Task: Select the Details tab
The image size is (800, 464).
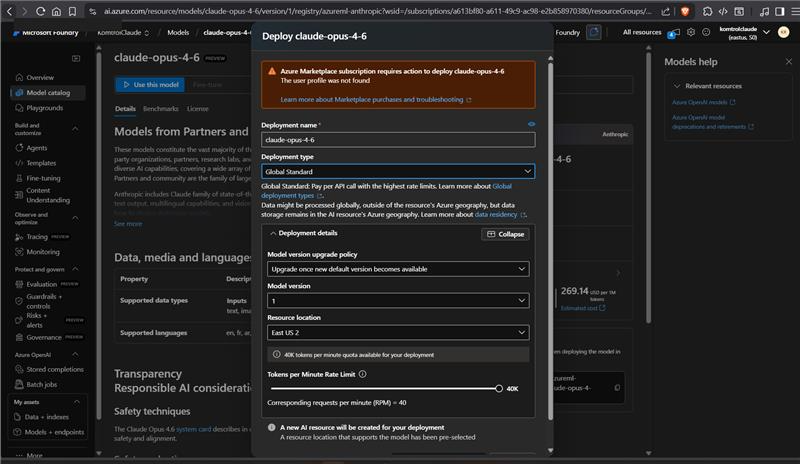Action: point(125,109)
